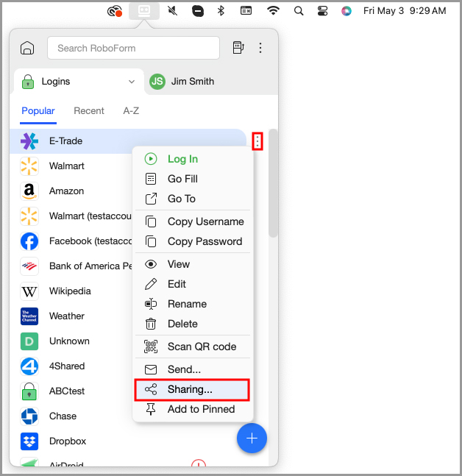Click the RoboForm password generator icon
The image size is (462, 476).
[238, 48]
